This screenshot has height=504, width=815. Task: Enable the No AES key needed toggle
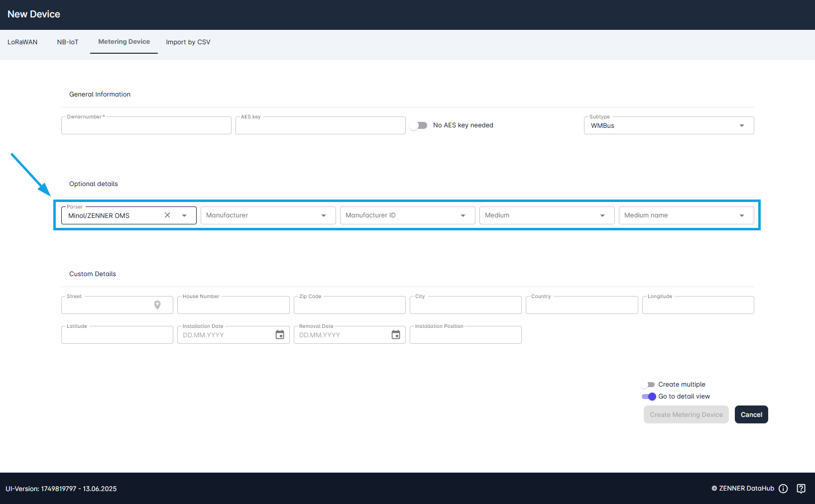point(419,125)
